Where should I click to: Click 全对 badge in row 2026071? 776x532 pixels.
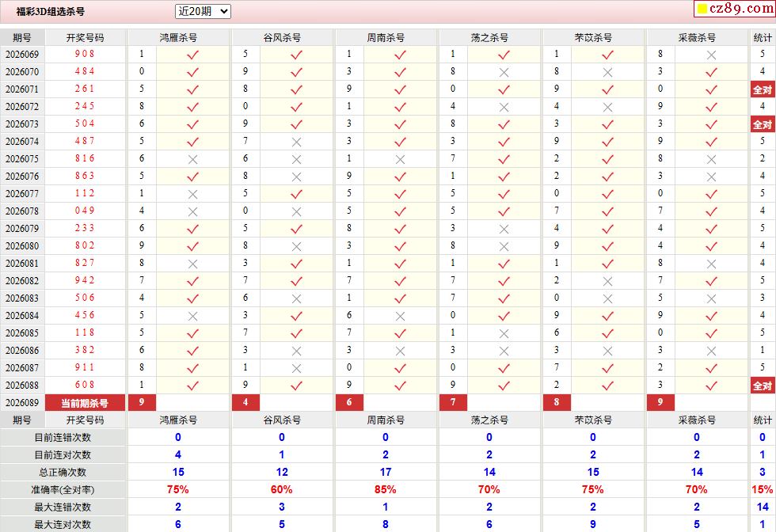coord(762,89)
